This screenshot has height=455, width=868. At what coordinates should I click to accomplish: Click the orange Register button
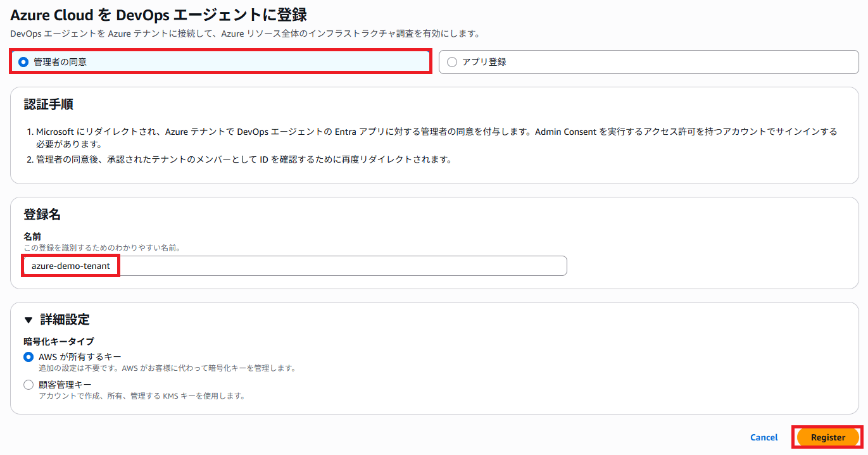pyautogui.click(x=828, y=437)
